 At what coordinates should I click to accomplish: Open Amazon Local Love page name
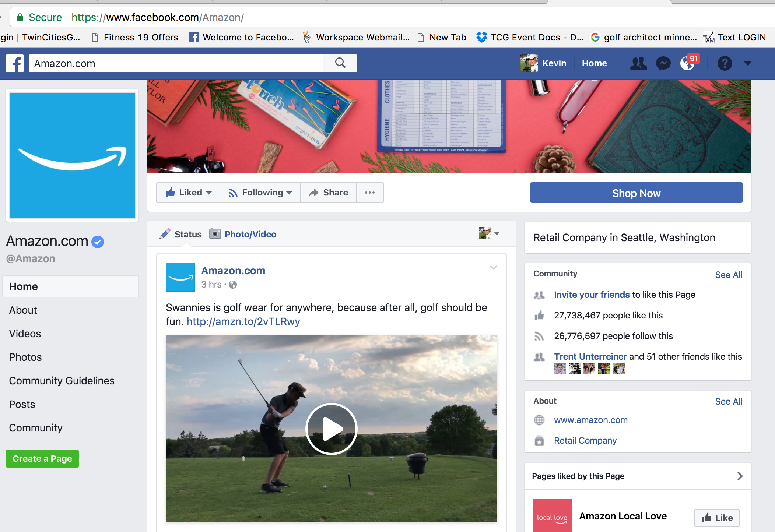(623, 516)
